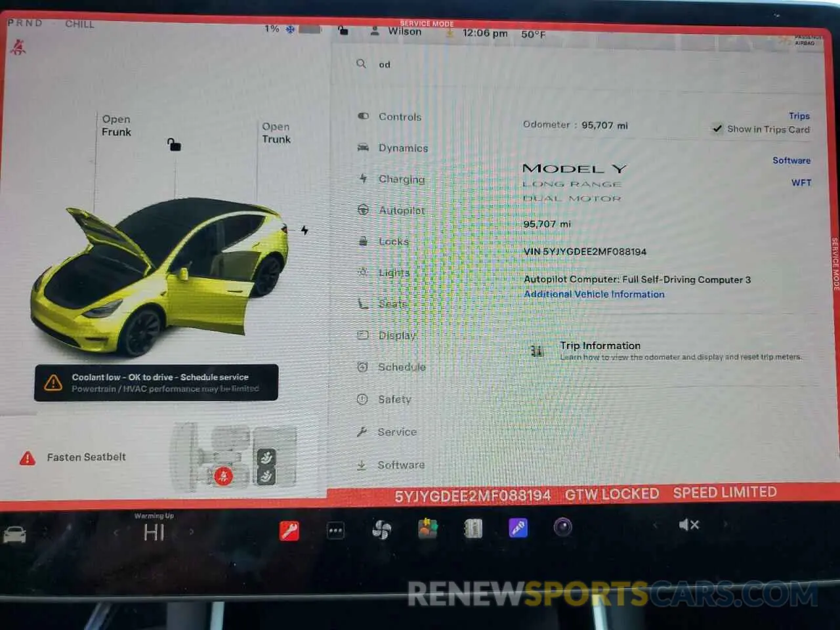Image resolution: width=840 pixels, height=630 pixels.
Task: Open the dashcam camera app icon
Action: tap(563, 527)
